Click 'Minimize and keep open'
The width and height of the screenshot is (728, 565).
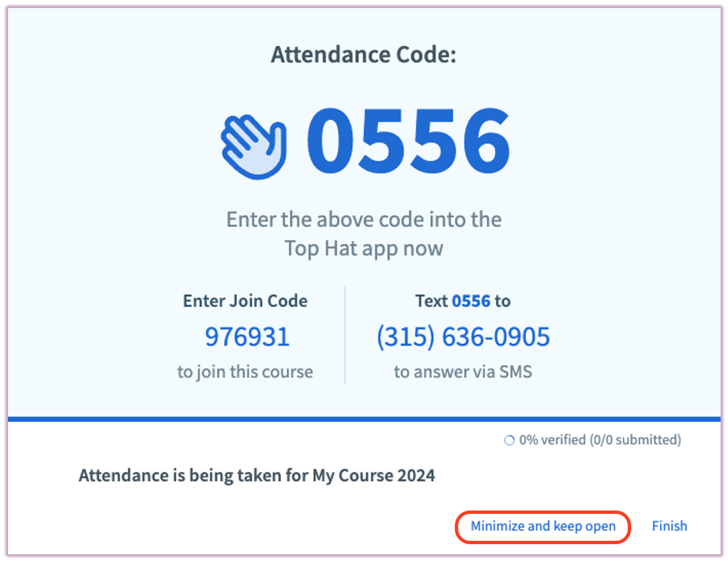tap(543, 526)
